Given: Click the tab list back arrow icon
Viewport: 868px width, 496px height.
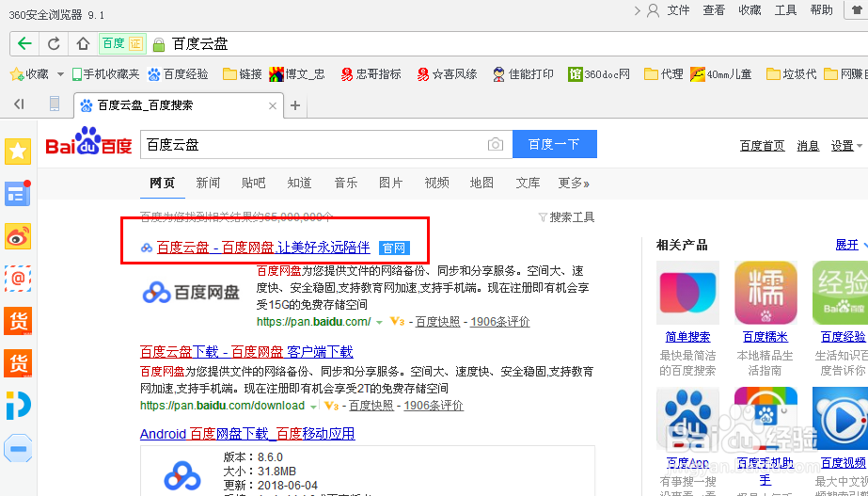Looking at the screenshot, I should pyautogui.click(x=20, y=104).
